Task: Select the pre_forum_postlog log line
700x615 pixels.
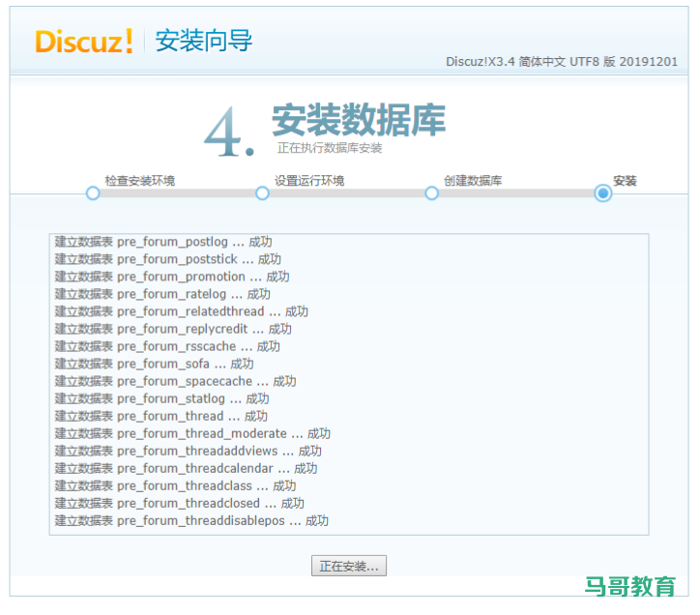Action: pyautogui.click(x=163, y=242)
